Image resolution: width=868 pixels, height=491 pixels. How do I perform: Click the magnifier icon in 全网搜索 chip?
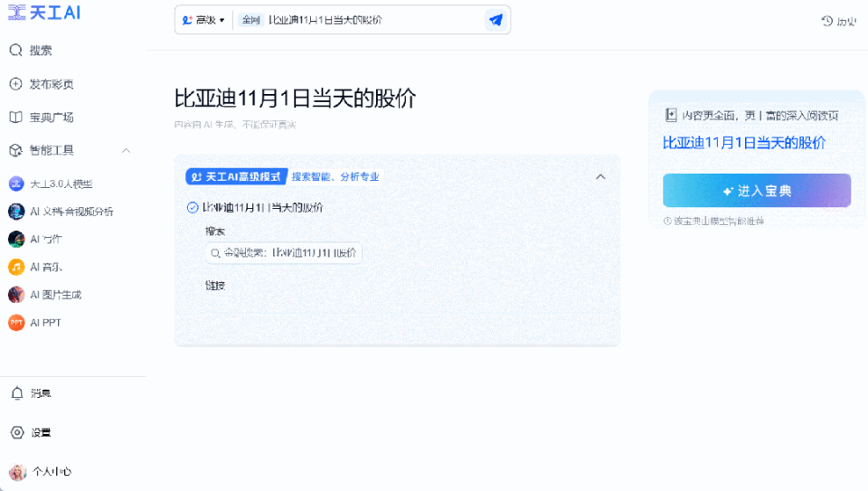pos(215,253)
